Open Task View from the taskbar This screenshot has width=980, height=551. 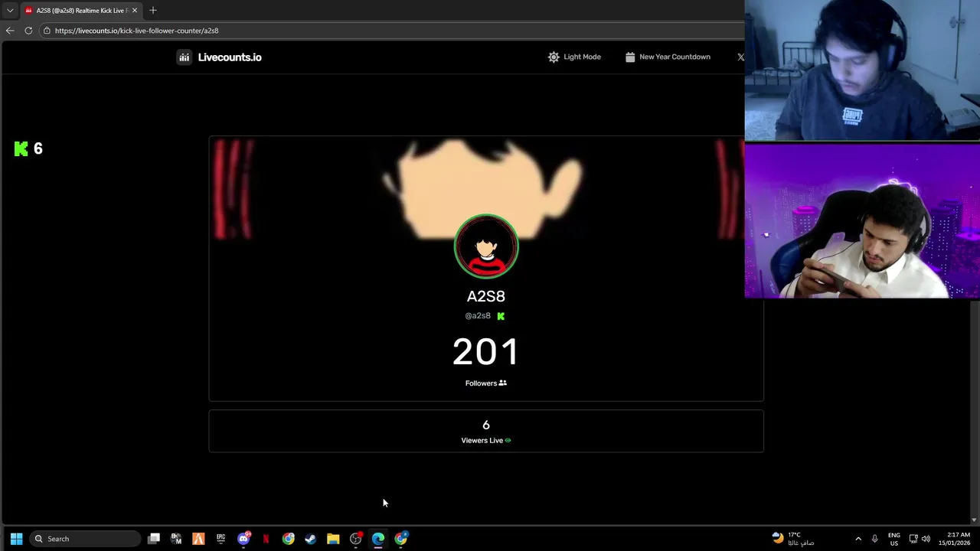(154, 539)
